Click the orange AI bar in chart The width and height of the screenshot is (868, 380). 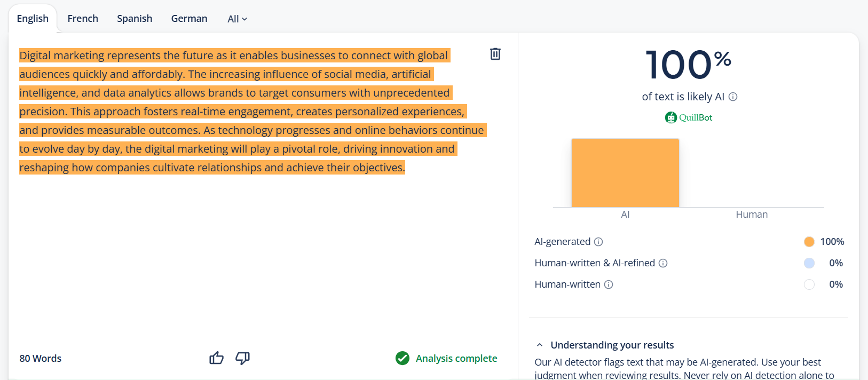click(625, 173)
